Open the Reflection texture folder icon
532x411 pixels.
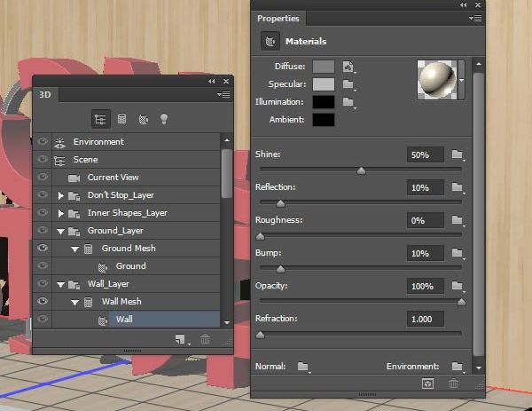(458, 187)
